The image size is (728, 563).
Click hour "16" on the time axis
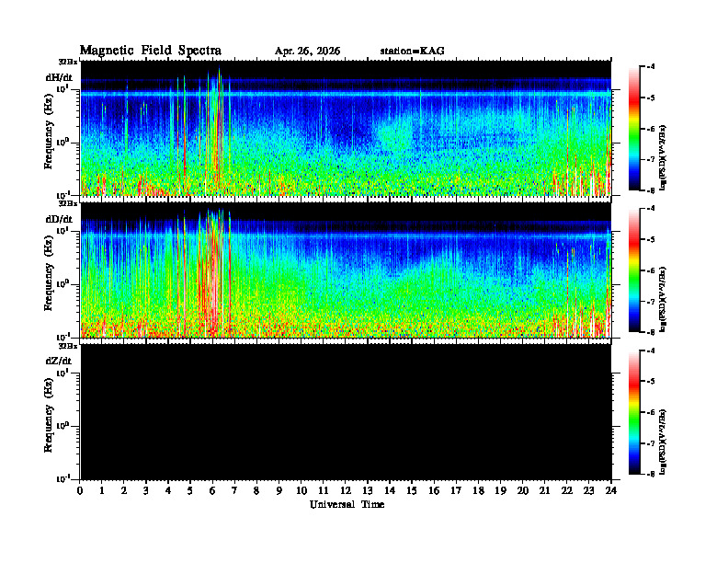coord(434,490)
